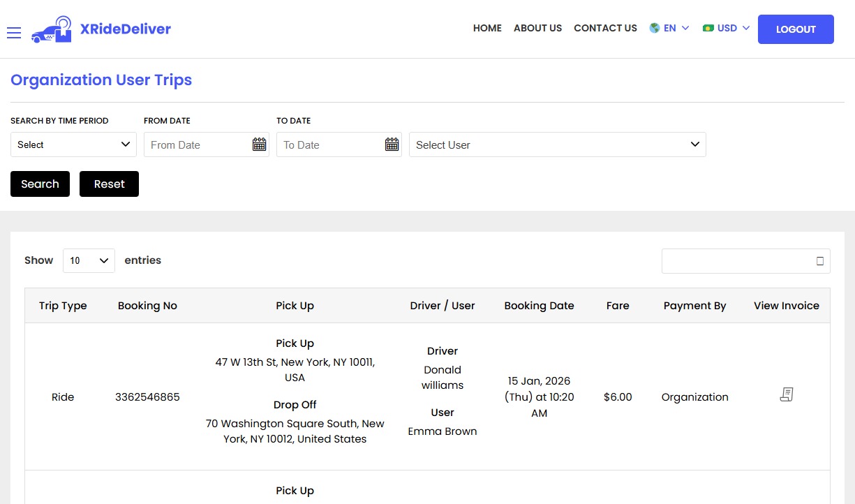
Task: Open the EN language dropdown
Action: pos(669,28)
